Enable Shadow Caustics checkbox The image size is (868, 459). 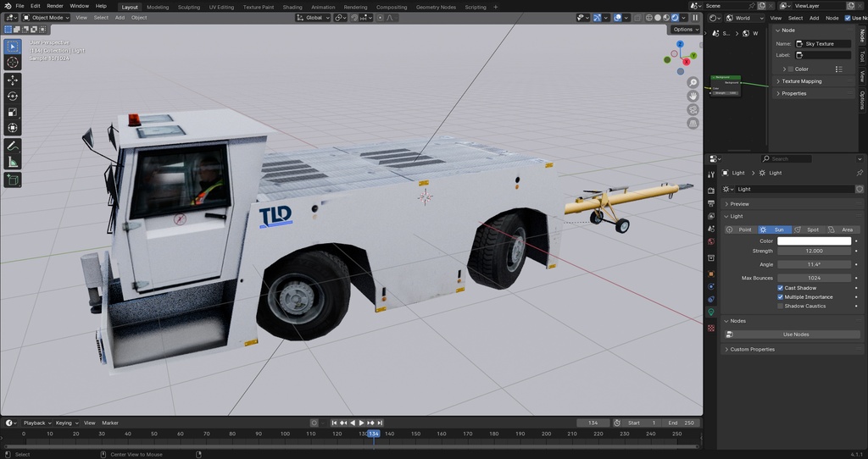[x=781, y=307]
